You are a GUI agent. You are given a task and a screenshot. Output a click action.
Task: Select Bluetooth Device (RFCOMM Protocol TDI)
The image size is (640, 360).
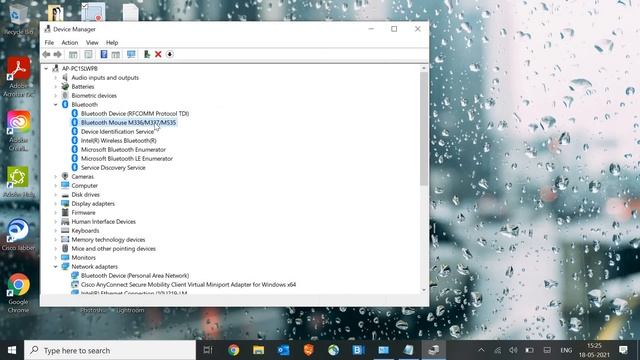pyautogui.click(x=135, y=113)
